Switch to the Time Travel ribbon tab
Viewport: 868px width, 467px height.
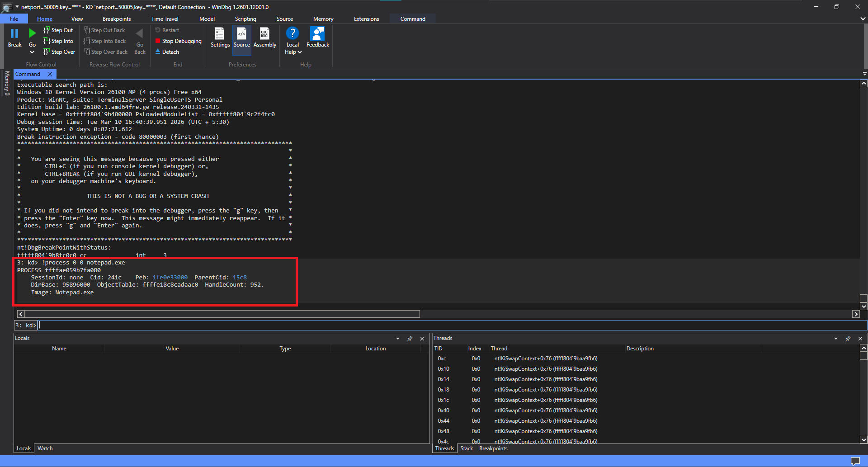click(165, 19)
